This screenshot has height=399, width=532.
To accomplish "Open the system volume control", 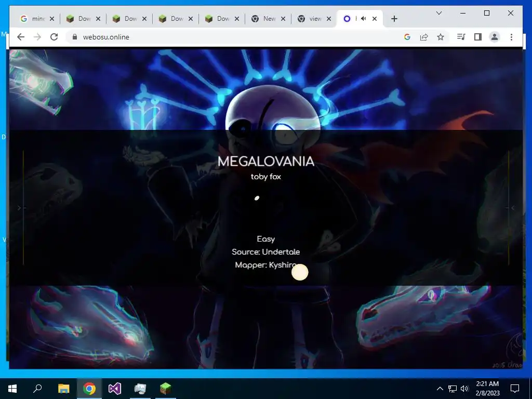I will (464, 389).
